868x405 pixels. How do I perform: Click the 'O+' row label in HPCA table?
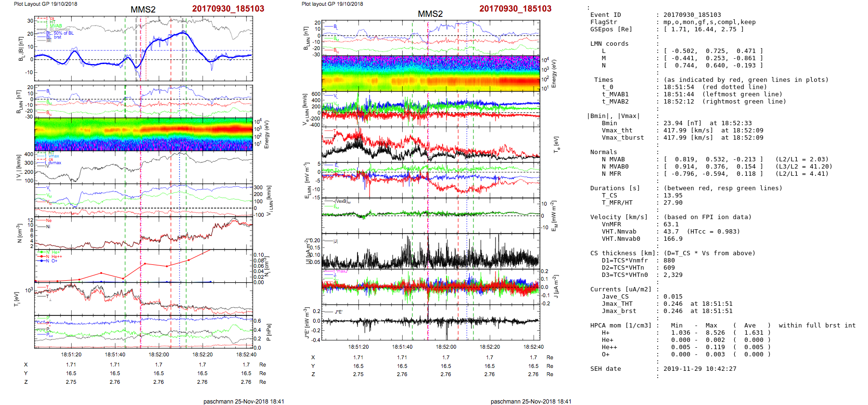(x=605, y=354)
